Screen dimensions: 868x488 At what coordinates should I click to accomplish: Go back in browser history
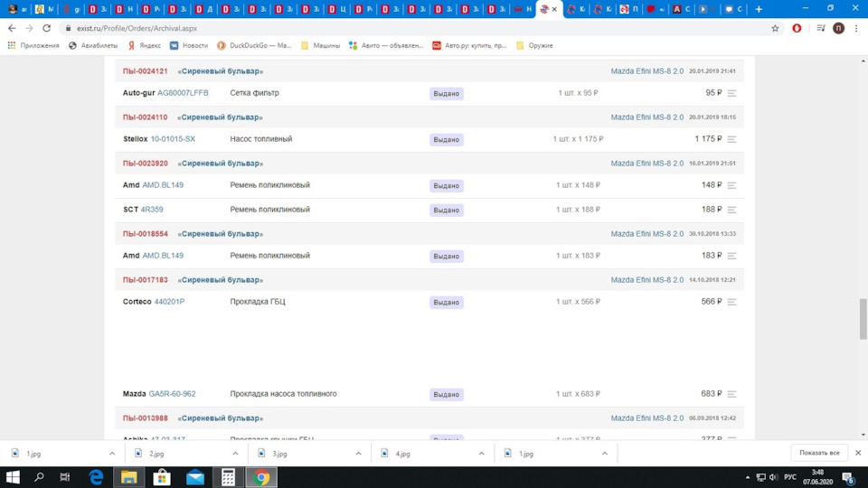point(12,28)
